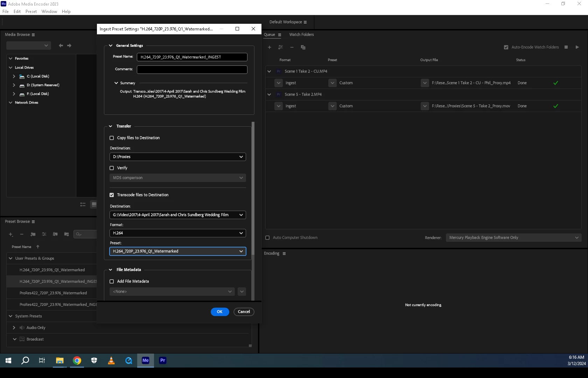Image resolution: width=588 pixels, height=378 pixels.
Task: Open format dropdown for Scene 1 Take 2
Action: [279, 83]
